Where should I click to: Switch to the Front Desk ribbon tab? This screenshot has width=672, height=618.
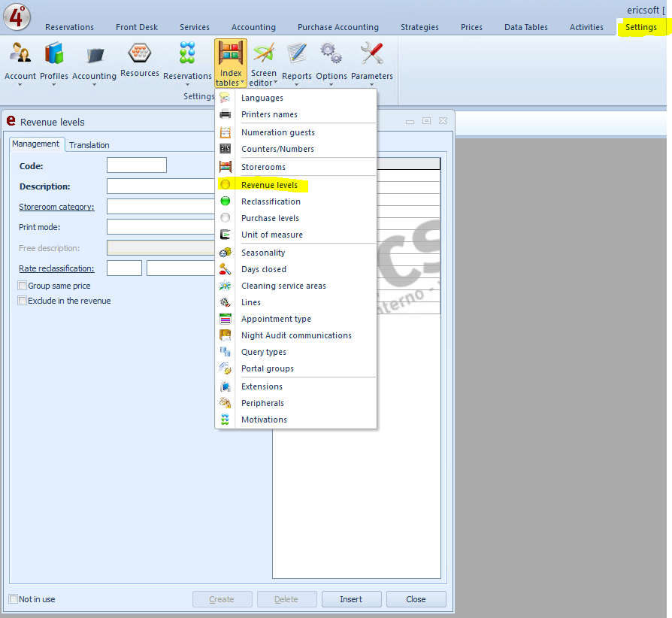point(137,27)
